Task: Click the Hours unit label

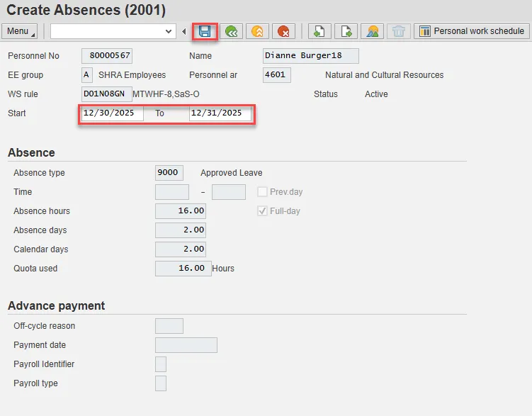Action: (223, 269)
